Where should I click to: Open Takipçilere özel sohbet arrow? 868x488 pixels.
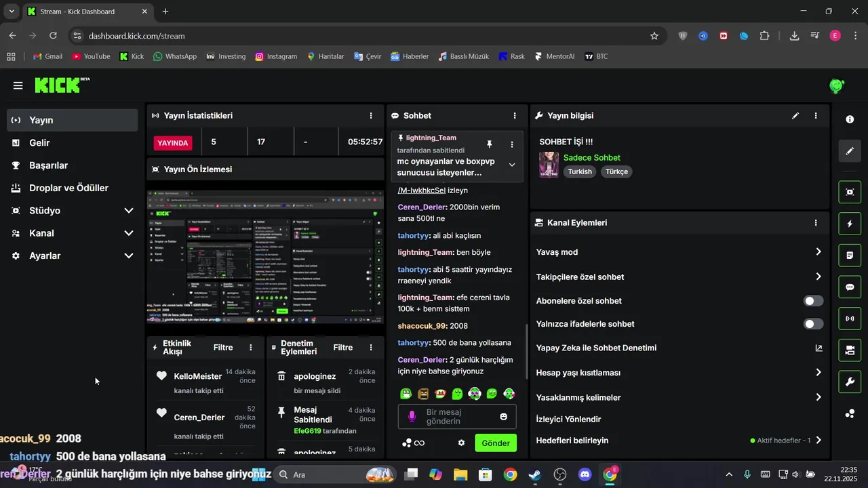pos(818,277)
